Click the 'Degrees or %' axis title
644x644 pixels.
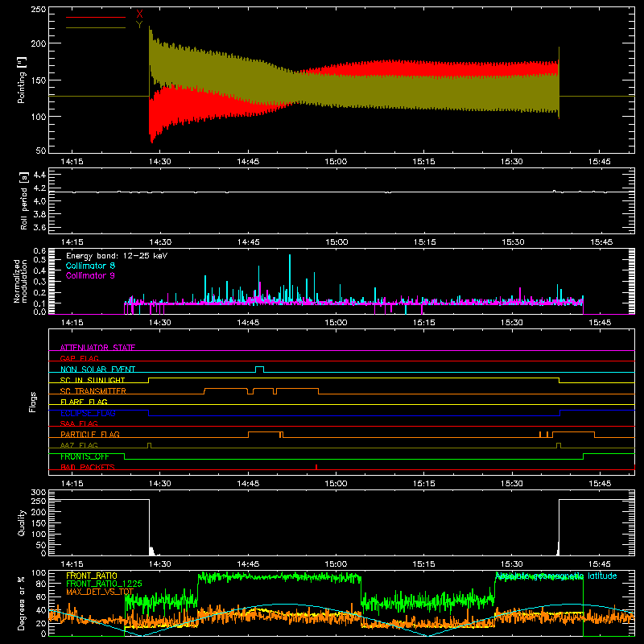click(22, 603)
